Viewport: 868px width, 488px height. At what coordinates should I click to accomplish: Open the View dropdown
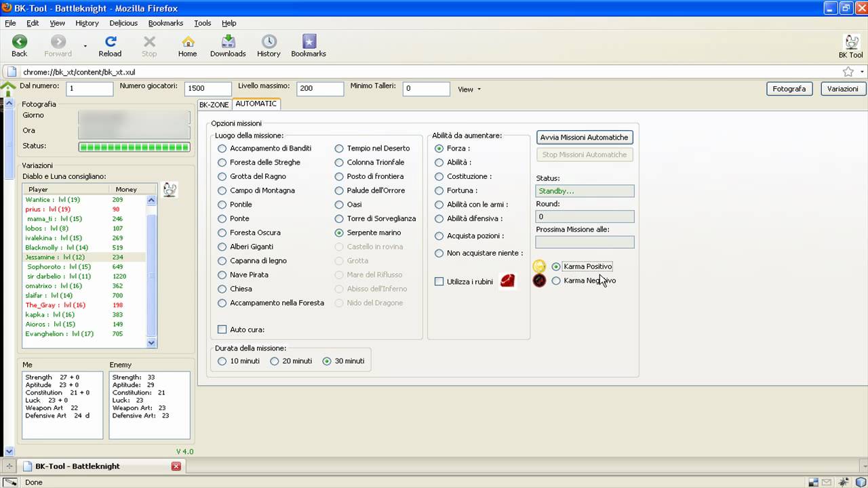tap(469, 89)
